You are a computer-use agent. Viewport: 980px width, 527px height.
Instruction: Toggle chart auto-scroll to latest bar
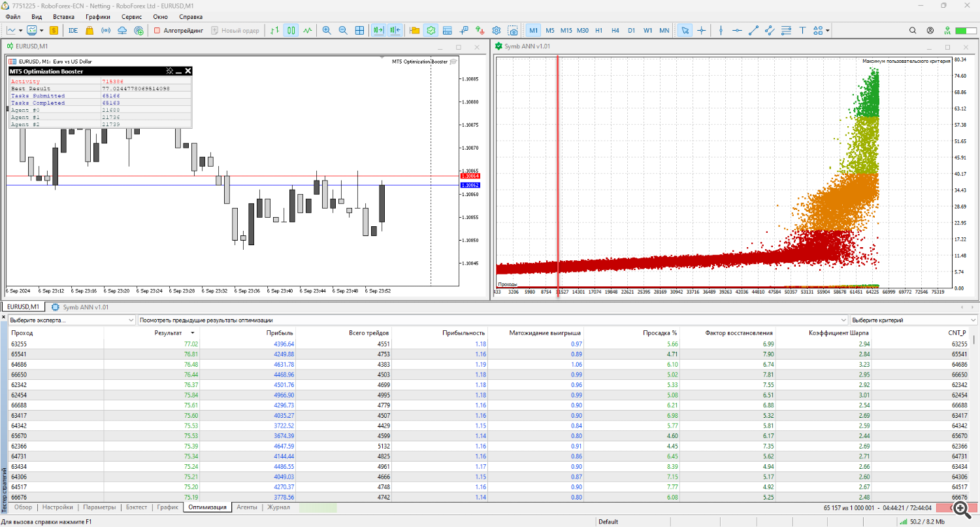[x=378, y=30]
